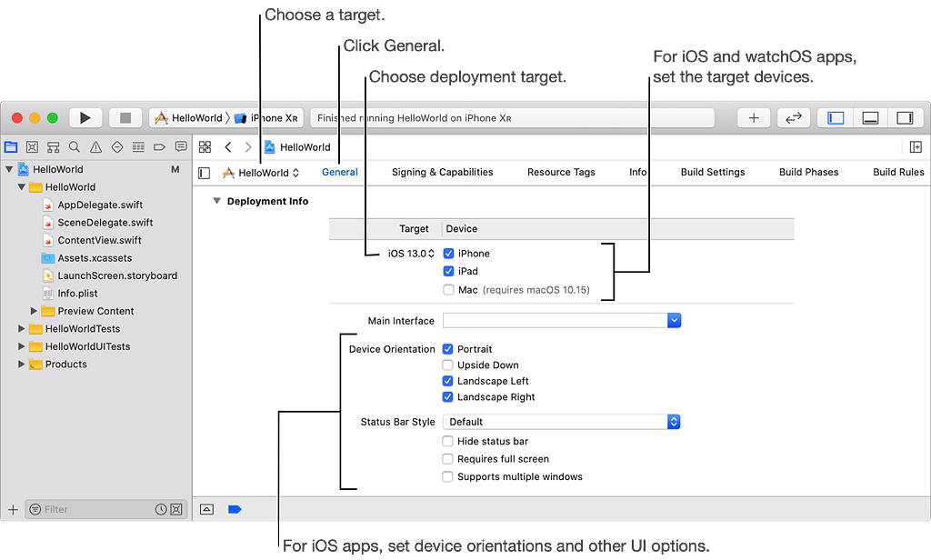Screen dimensions: 931x560
Task: Open the Breakpoint navigator
Action: [159, 146]
